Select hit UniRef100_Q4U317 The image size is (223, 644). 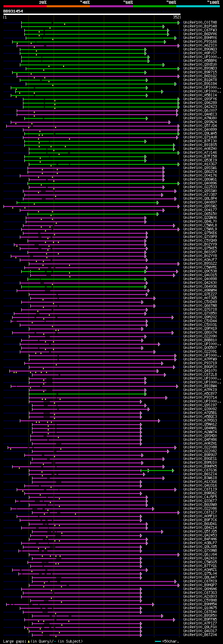(x=200, y=631)
